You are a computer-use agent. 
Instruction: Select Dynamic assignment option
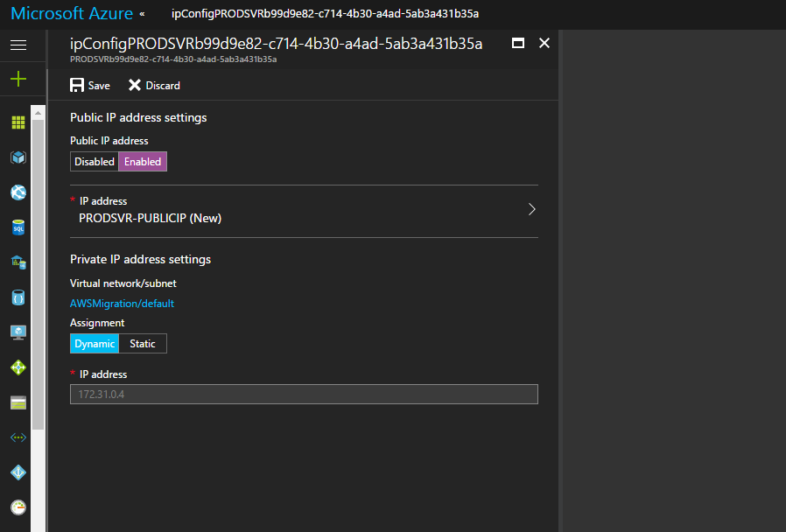click(95, 344)
